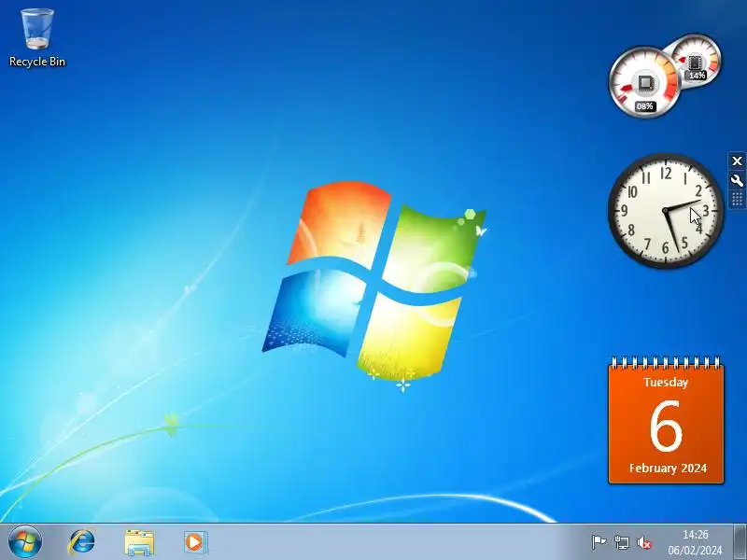Open the taskbar clock showing 14:26
The width and height of the screenshot is (747, 560).
coord(695,534)
